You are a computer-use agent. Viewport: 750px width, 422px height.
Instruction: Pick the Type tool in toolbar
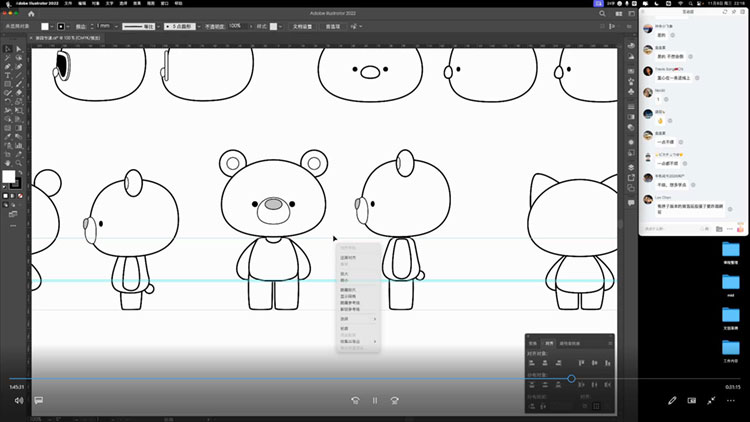pos(7,75)
